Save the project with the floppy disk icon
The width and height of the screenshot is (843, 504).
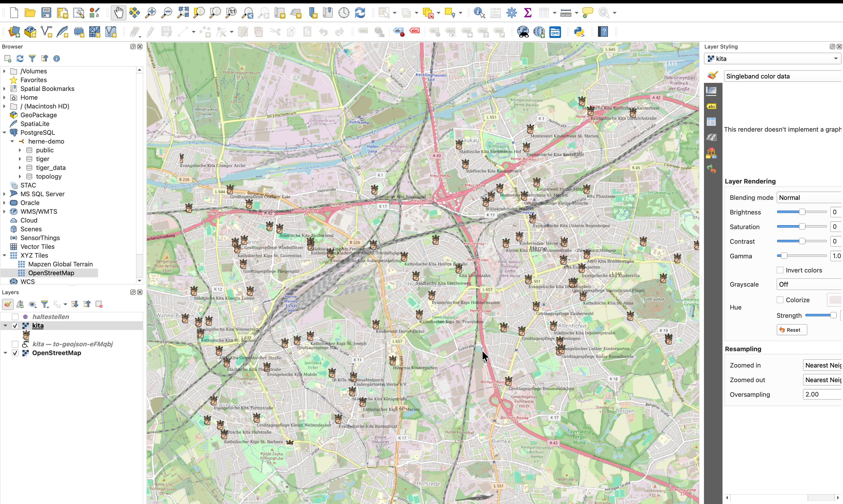pos(46,13)
